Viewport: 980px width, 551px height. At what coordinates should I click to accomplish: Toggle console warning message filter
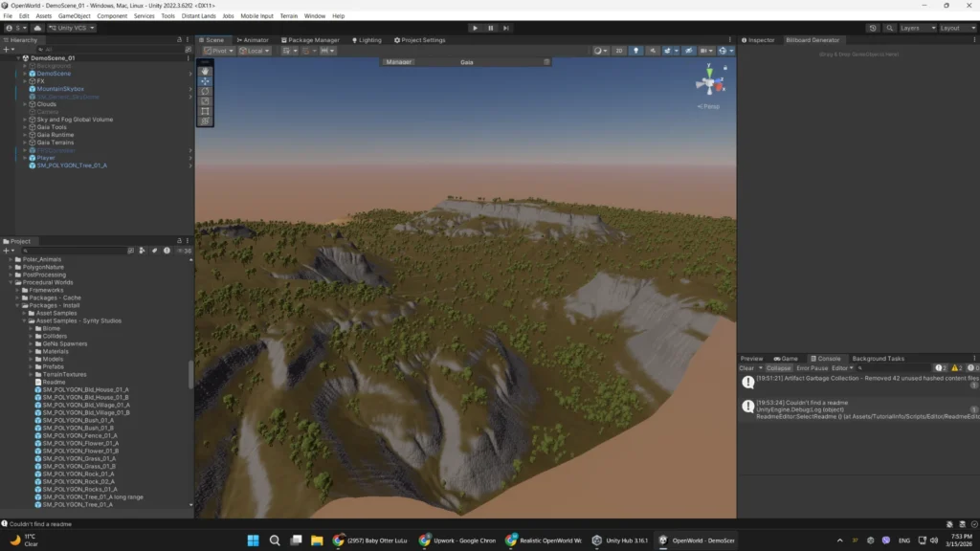coord(956,368)
